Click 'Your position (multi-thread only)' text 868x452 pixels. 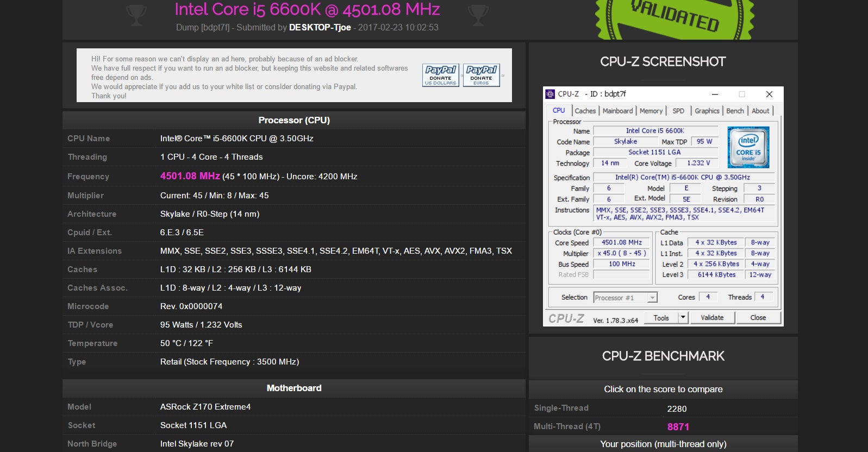coord(663,444)
